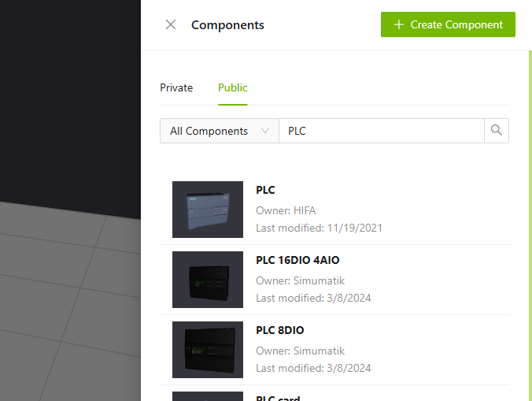This screenshot has width=532, height=401.
Task: Click Owner: Simumatik under PLC 16DIO 4AIO
Action: point(300,280)
